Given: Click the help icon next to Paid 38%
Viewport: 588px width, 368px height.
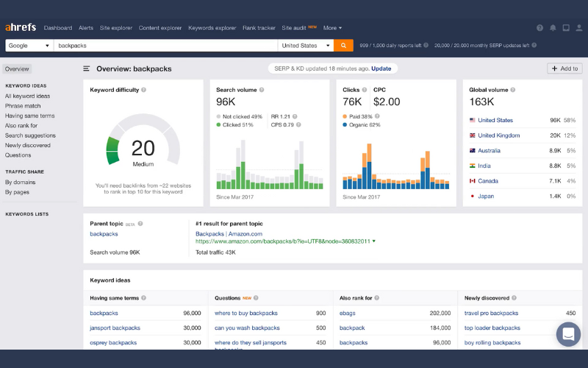Looking at the screenshot, I should 377,116.
